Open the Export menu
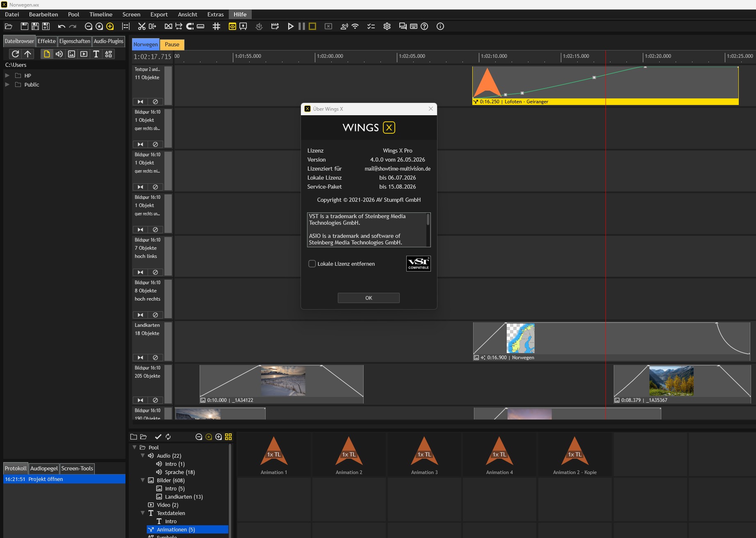The image size is (756, 538). [159, 14]
